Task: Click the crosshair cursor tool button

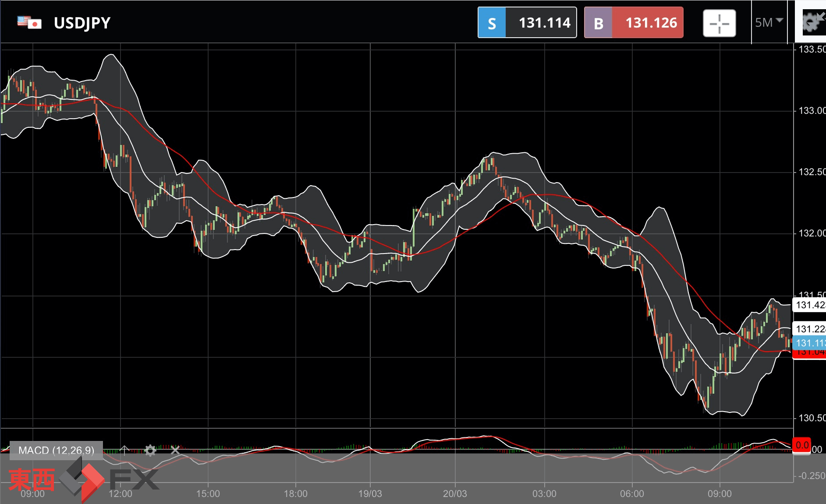Action: click(x=719, y=23)
